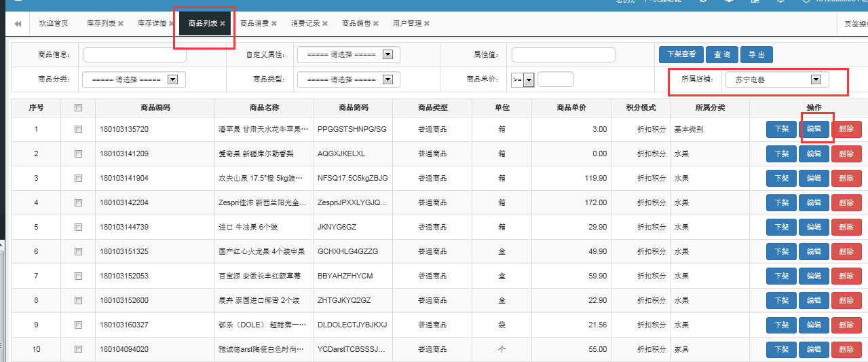Open the 商品分类 dropdown
The height and width of the screenshot is (362, 868).
click(x=134, y=79)
